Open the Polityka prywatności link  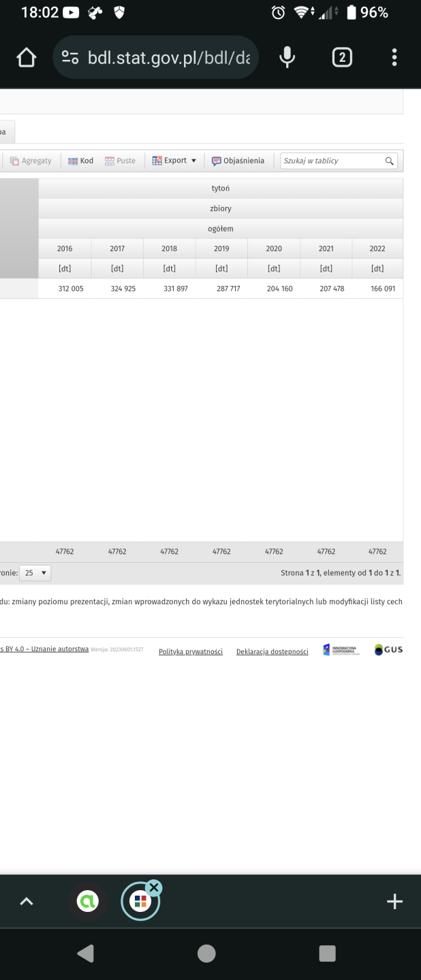click(191, 652)
